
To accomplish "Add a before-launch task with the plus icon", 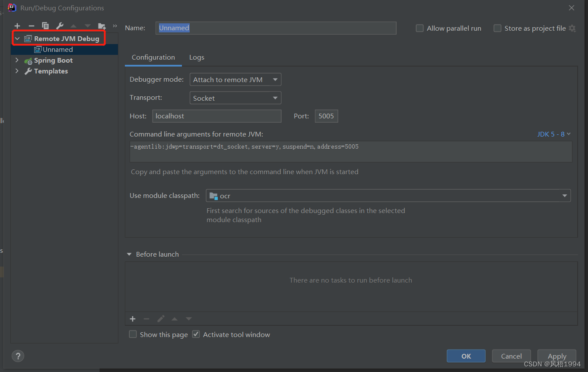I will (133, 319).
